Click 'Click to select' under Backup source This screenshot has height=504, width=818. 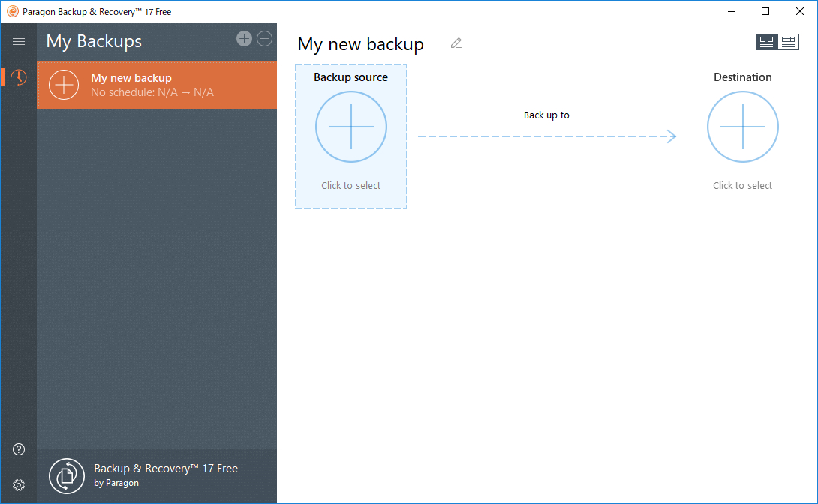coord(351,185)
